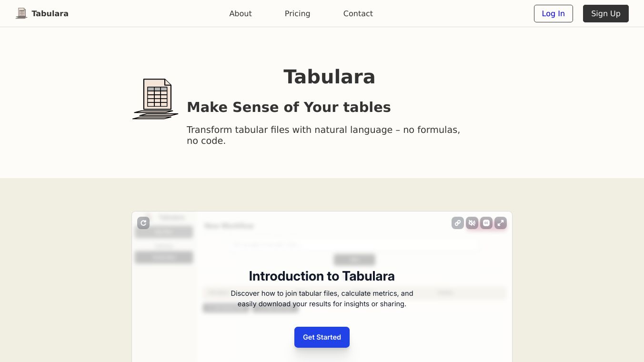This screenshot has height=362, width=644.
Task: Click the 'Introduction to Tabulara' title
Action: point(322,276)
